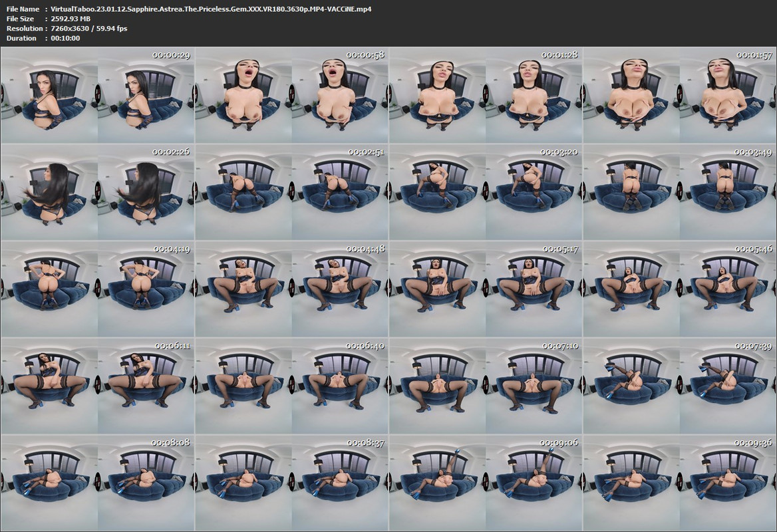Click the duration value 00:10:00
This screenshot has width=777, height=532.
click(65, 38)
